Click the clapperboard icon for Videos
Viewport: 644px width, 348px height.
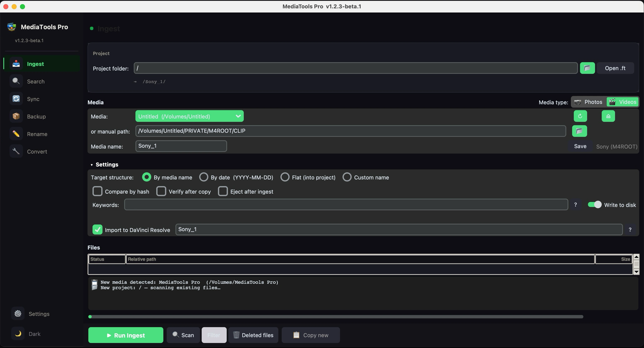(612, 102)
